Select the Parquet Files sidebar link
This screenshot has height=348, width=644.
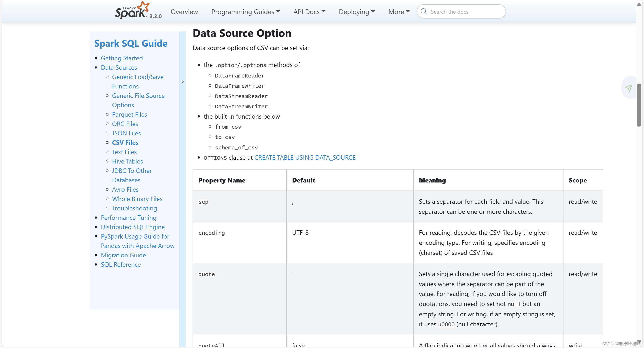[129, 114]
